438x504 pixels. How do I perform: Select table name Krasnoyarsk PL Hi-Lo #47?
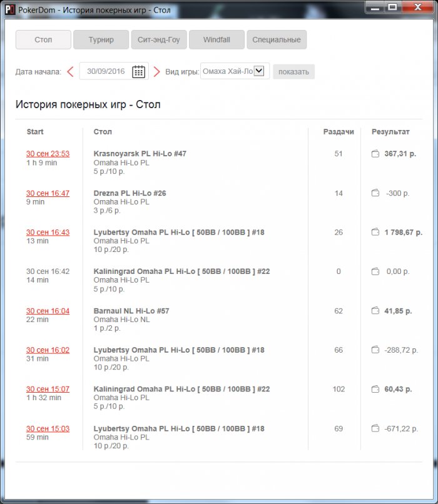tap(140, 154)
